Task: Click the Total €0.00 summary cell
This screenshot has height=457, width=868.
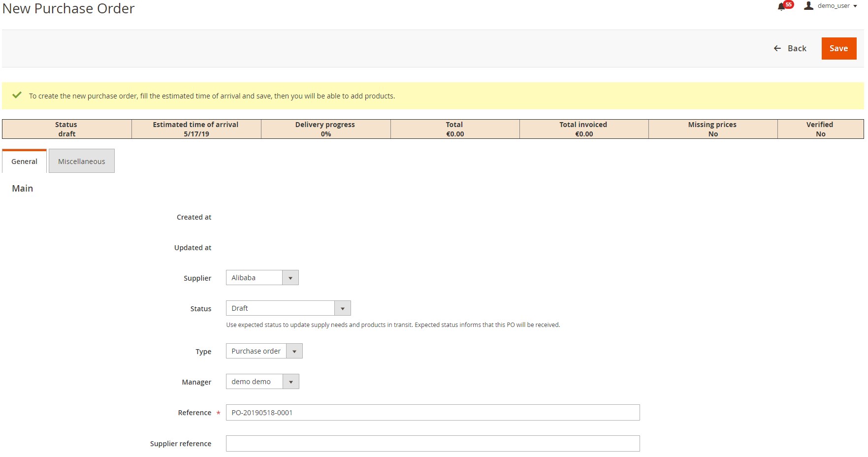Action: pos(454,129)
